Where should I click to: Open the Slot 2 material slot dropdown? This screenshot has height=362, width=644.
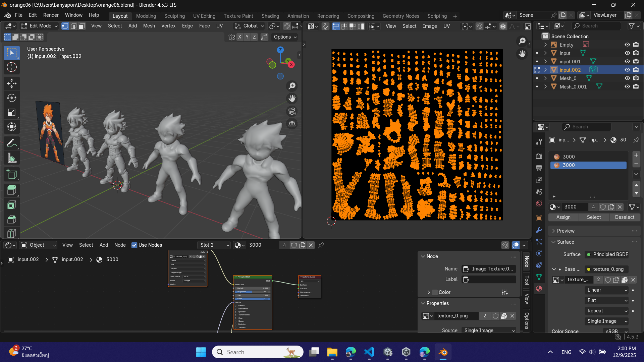[214, 245]
